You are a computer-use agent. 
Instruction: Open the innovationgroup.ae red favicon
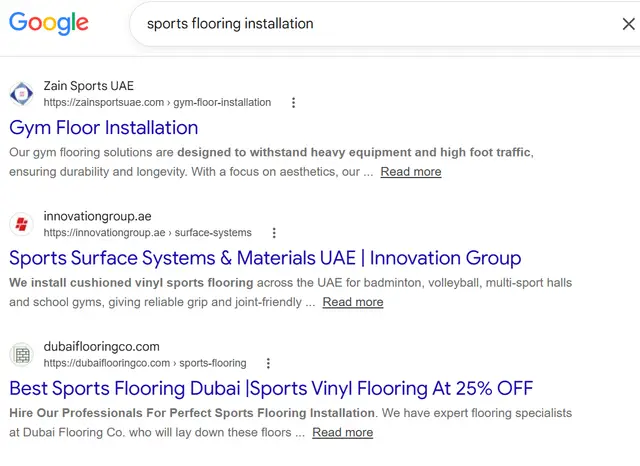coord(21,224)
